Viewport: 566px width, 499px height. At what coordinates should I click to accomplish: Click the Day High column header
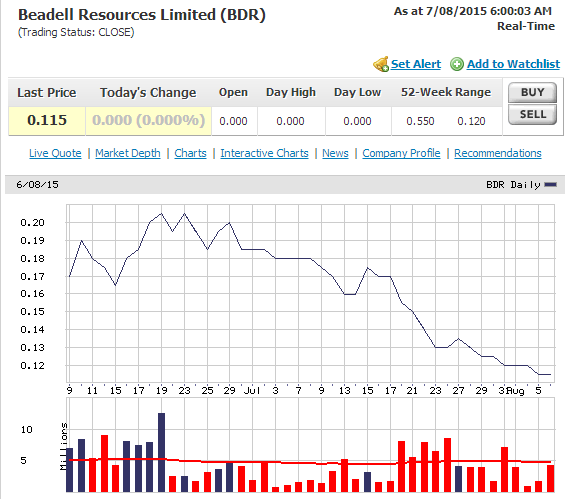pyautogui.click(x=291, y=92)
